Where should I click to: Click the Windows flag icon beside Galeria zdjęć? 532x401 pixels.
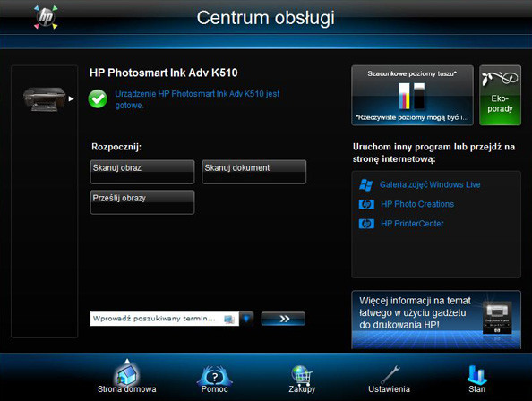[366, 184]
